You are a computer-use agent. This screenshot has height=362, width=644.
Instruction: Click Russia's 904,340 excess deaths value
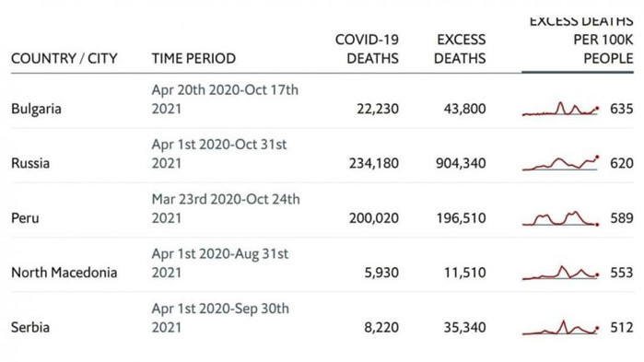(x=461, y=163)
